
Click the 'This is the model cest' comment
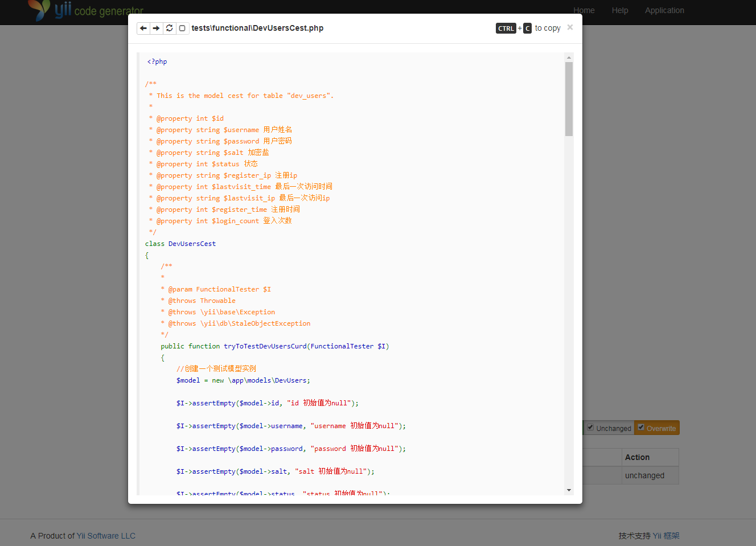[241, 96]
